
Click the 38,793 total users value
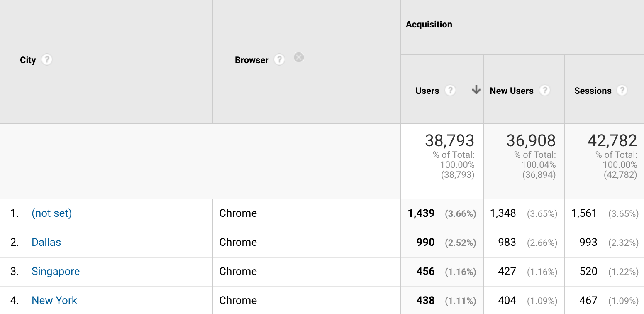[x=449, y=141]
